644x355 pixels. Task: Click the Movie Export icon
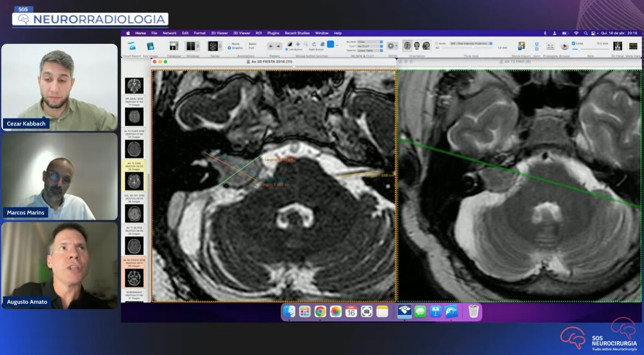point(521,46)
